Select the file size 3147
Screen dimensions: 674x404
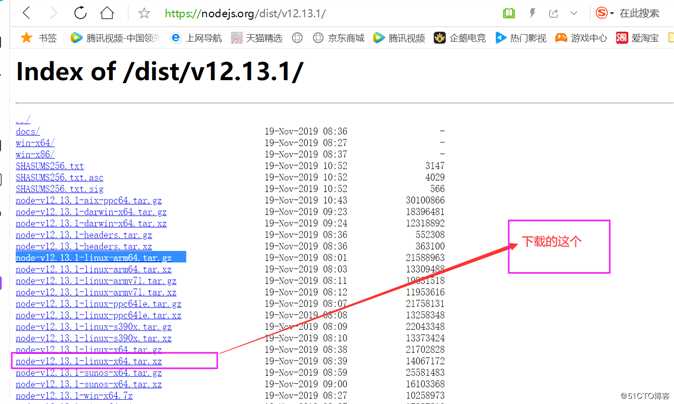(435, 166)
